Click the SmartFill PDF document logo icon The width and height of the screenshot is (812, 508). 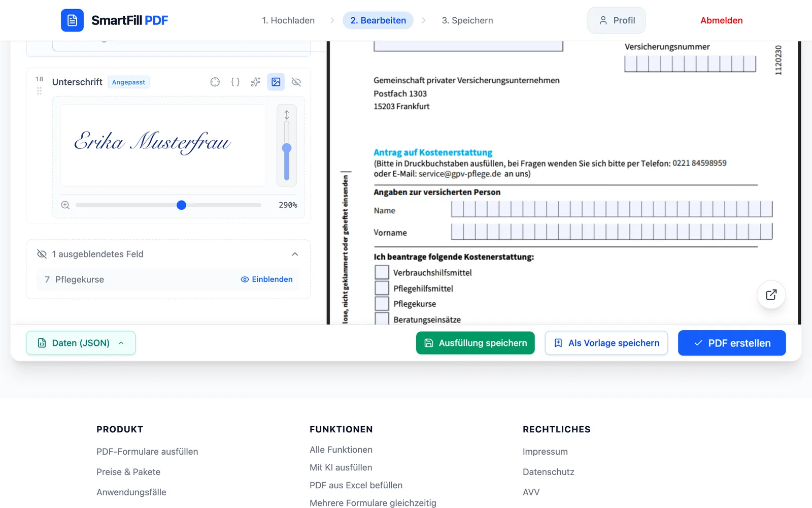[x=72, y=20]
